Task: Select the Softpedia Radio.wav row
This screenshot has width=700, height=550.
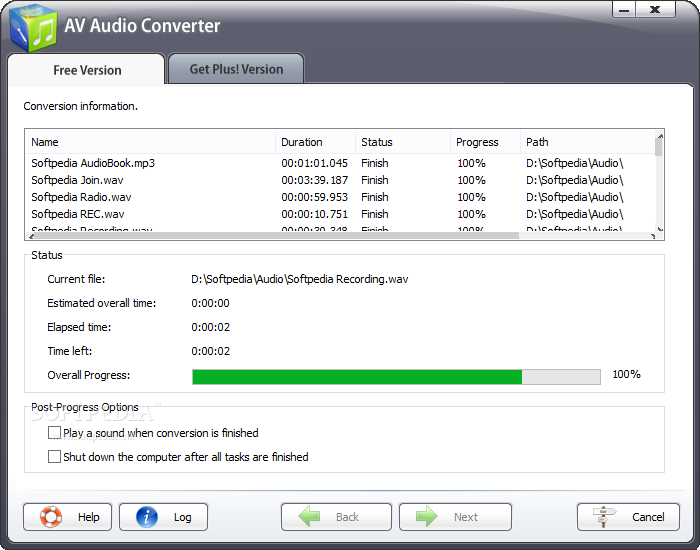Action: click(340, 197)
